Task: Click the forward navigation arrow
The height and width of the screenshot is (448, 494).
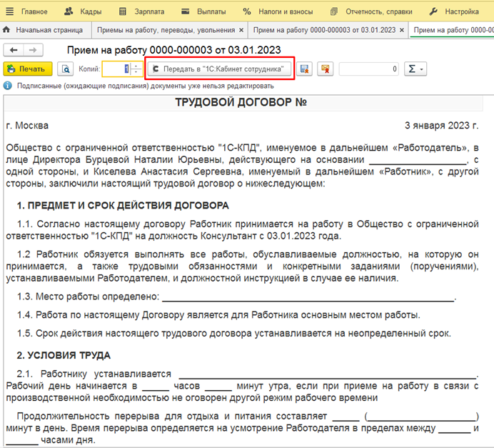Action: tap(33, 50)
